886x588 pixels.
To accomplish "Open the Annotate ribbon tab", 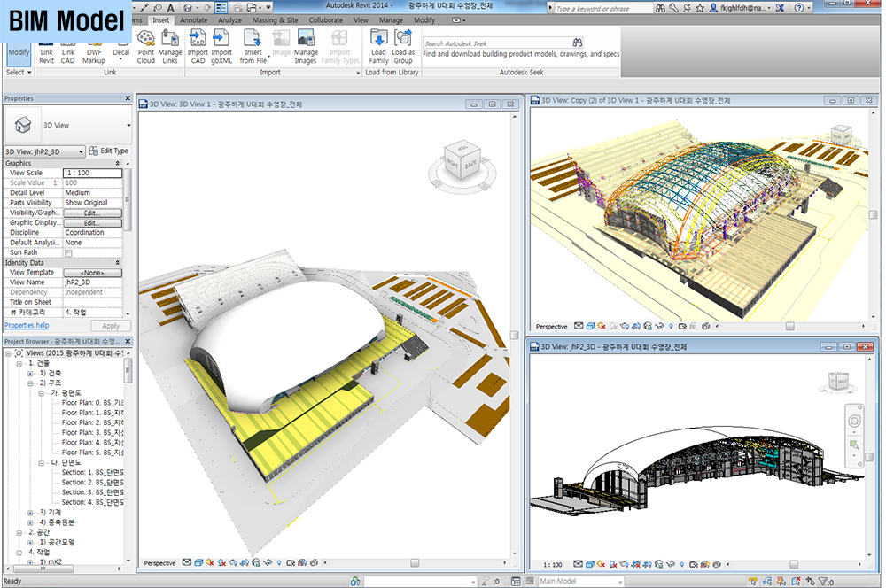I will click(194, 19).
